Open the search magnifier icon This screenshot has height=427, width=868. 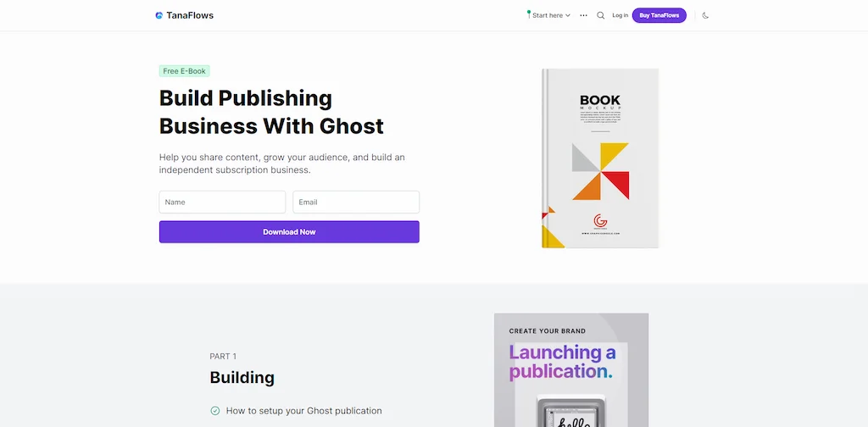coord(601,15)
